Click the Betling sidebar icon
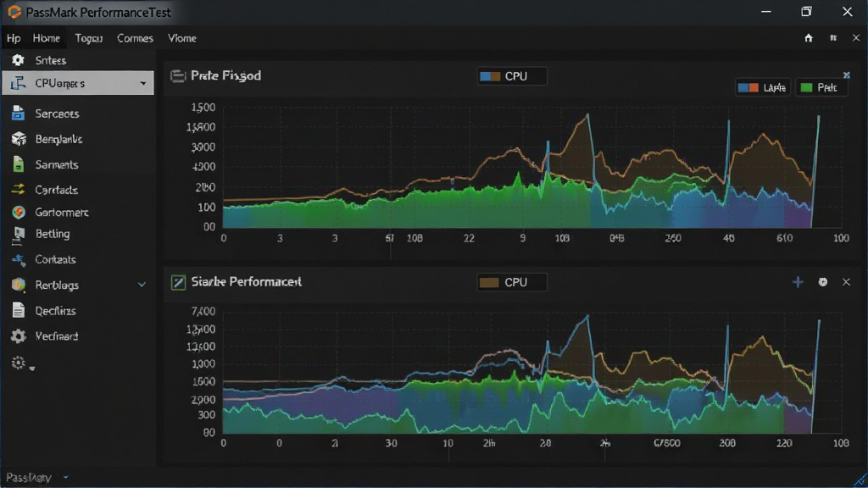This screenshot has width=868, height=488. (x=19, y=235)
